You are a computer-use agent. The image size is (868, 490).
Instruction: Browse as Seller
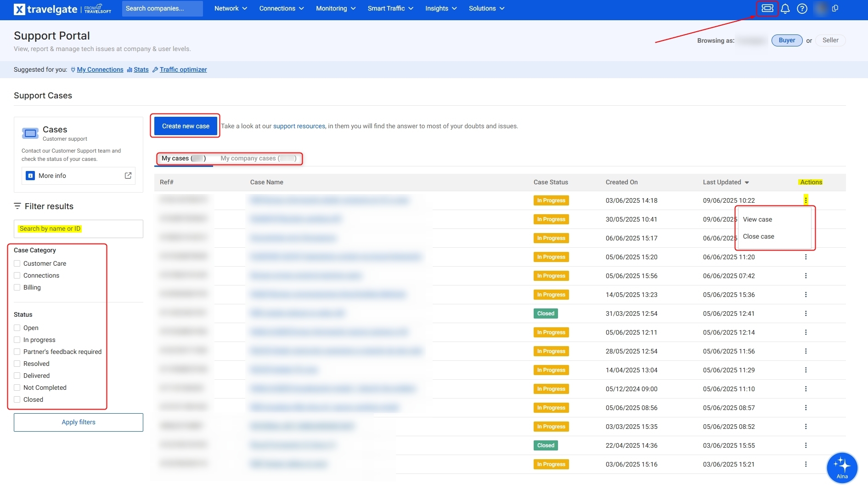pyautogui.click(x=830, y=40)
